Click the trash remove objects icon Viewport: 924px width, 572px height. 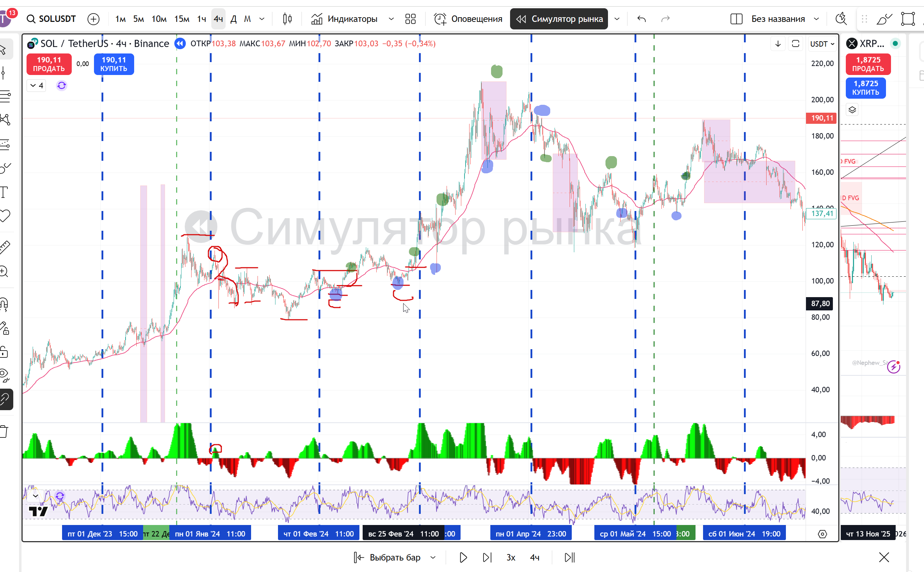tap(5, 431)
